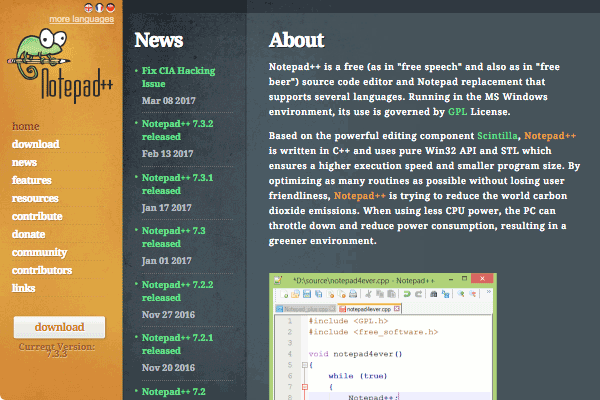
Task: Select the notepad4ever.cpp tab in screenshot
Action: 369,309
